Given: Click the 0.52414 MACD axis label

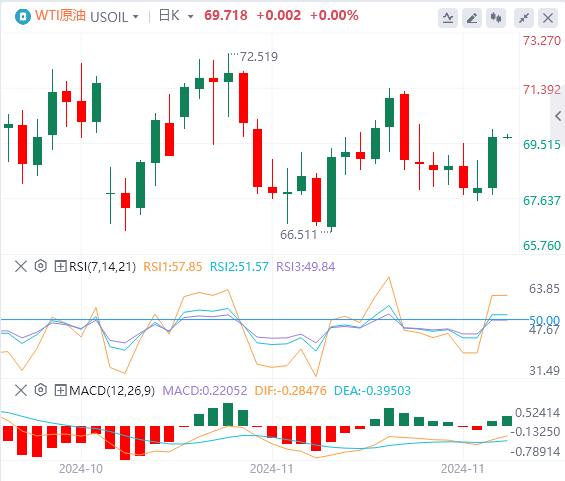Looking at the screenshot, I should pyautogui.click(x=537, y=413).
